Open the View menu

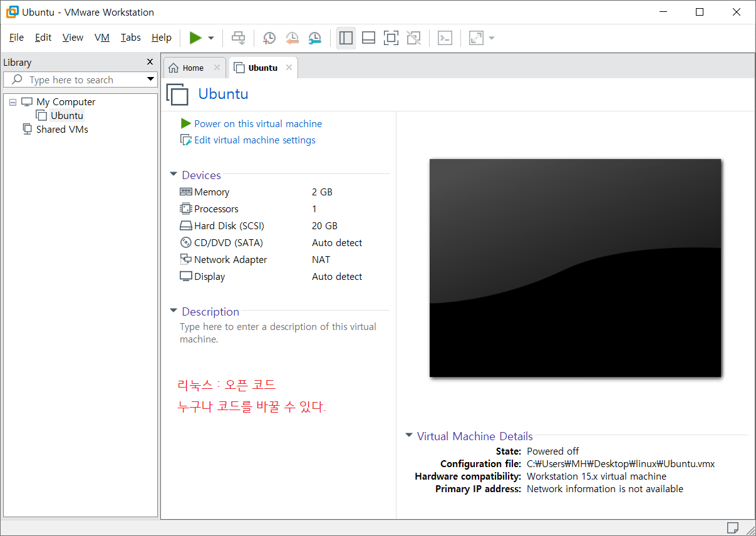[73, 38]
